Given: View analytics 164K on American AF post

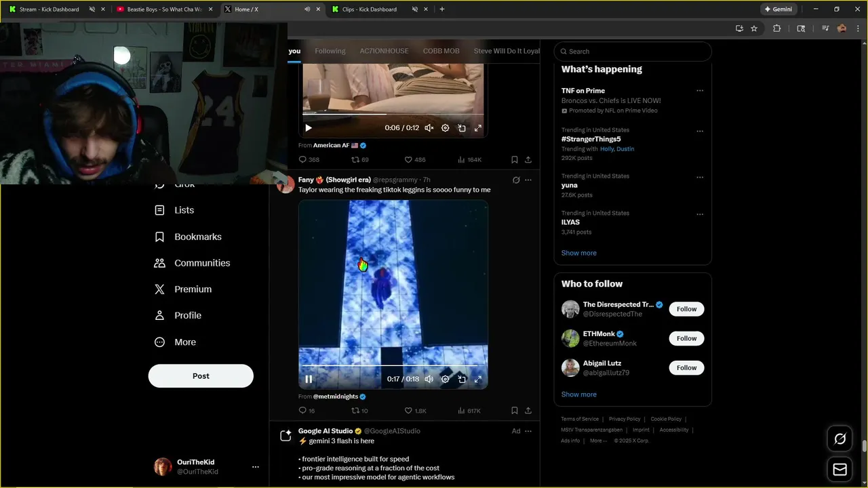Looking at the screenshot, I should [x=469, y=160].
